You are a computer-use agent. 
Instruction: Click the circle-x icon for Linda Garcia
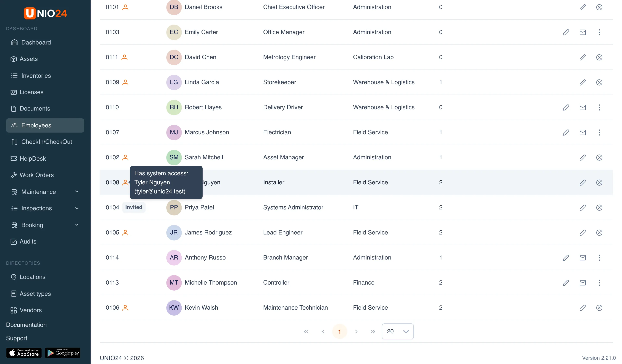(x=599, y=82)
